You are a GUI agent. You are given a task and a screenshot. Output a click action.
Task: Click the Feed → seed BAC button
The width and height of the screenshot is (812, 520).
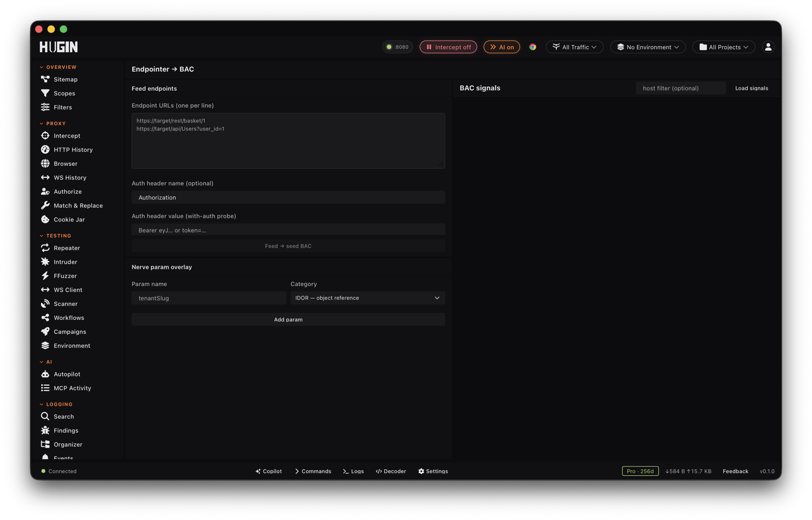point(288,246)
